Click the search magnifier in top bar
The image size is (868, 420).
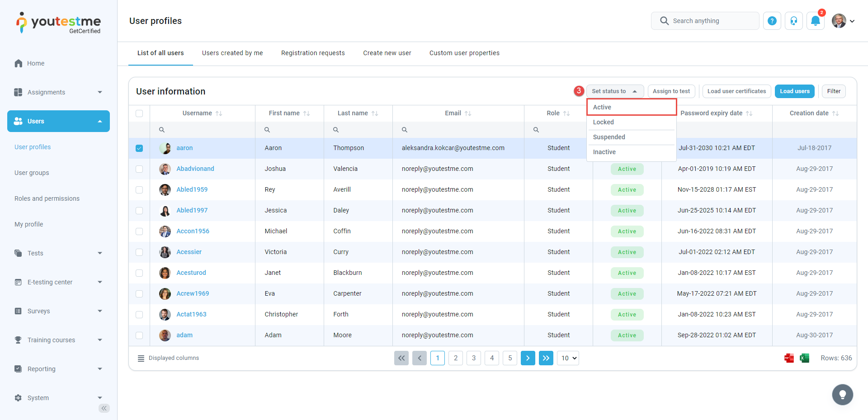pyautogui.click(x=664, y=21)
